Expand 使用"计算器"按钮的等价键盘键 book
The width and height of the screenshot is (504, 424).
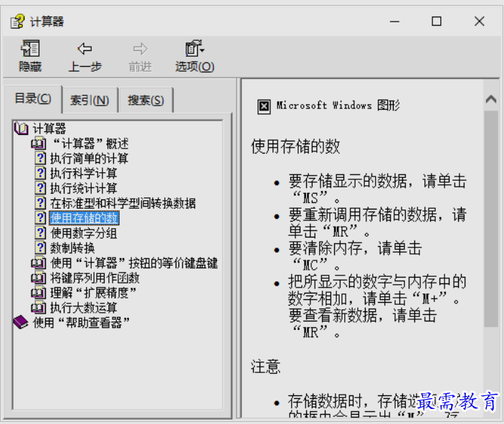click(134, 263)
